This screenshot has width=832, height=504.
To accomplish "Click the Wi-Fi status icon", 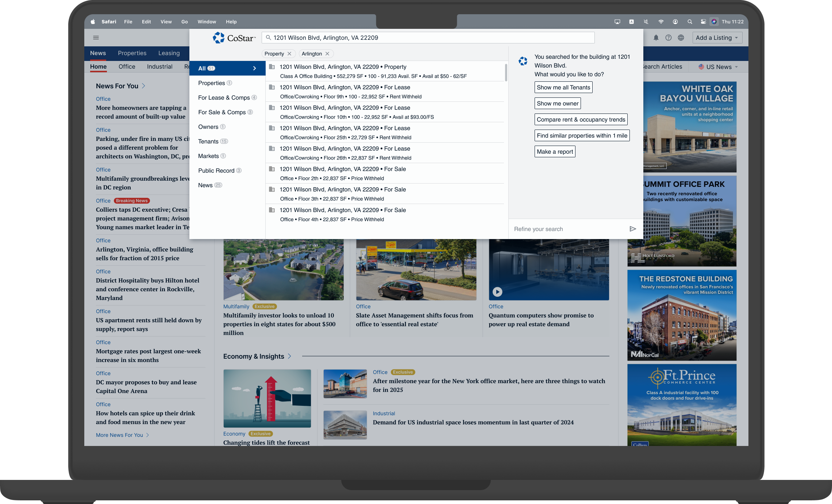I will (x=661, y=22).
